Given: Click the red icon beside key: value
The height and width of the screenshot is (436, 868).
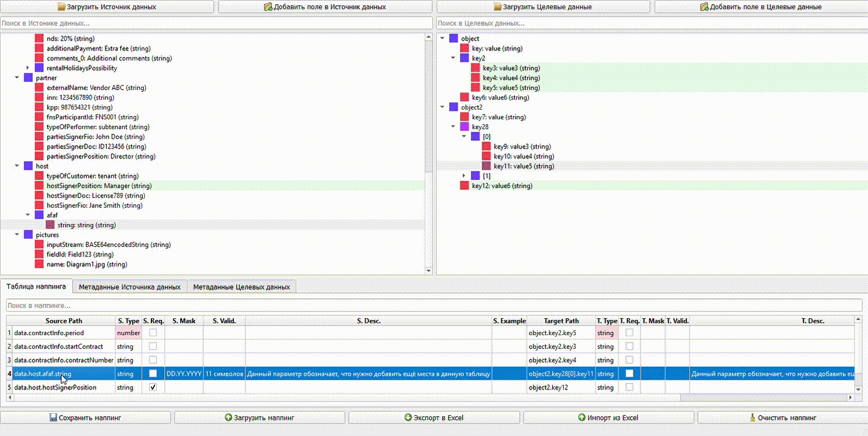Looking at the screenshot, I should pyautogui.click(x=464, y=48).
